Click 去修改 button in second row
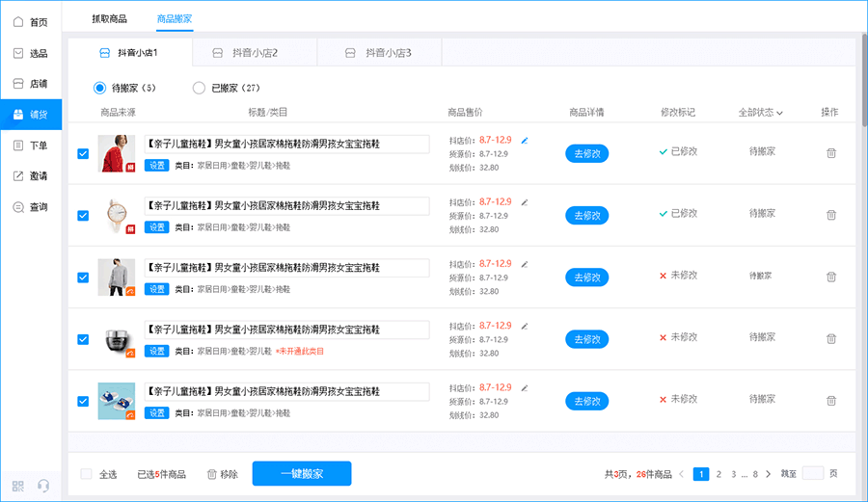 click(x=586, y=215)
